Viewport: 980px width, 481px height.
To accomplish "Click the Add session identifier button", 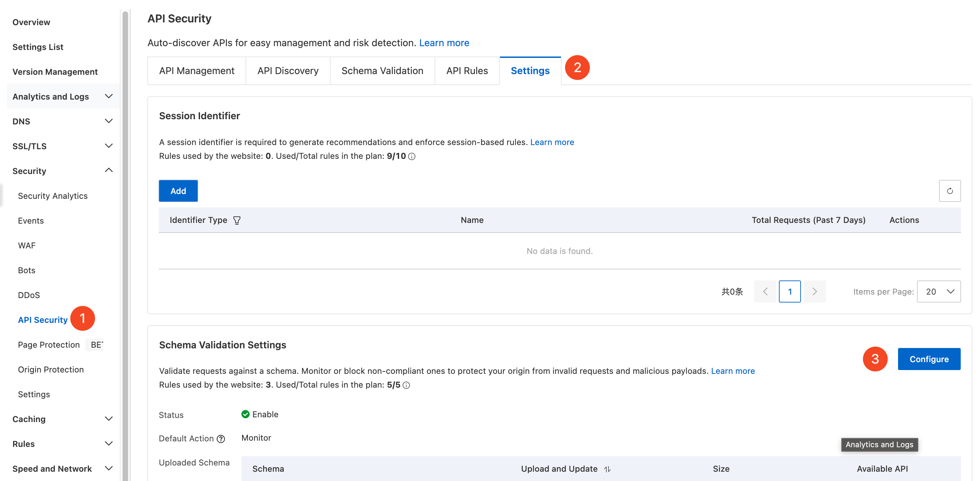I will pyautogui.click(x=178, y=191).
